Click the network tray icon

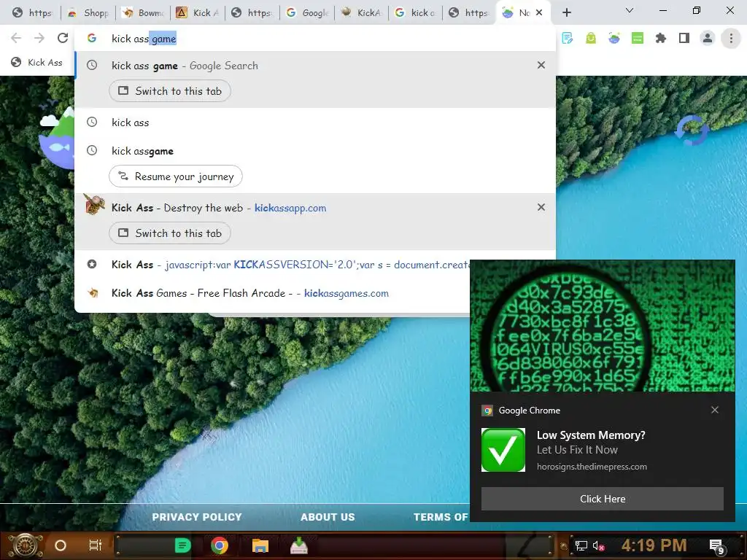click(581, 545)
